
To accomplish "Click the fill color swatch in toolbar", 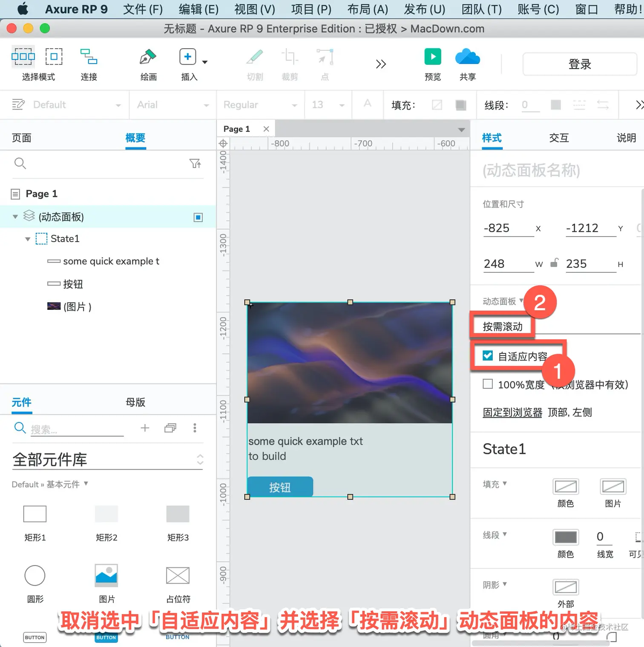I will pyautogui.click(x=461, y=105).
